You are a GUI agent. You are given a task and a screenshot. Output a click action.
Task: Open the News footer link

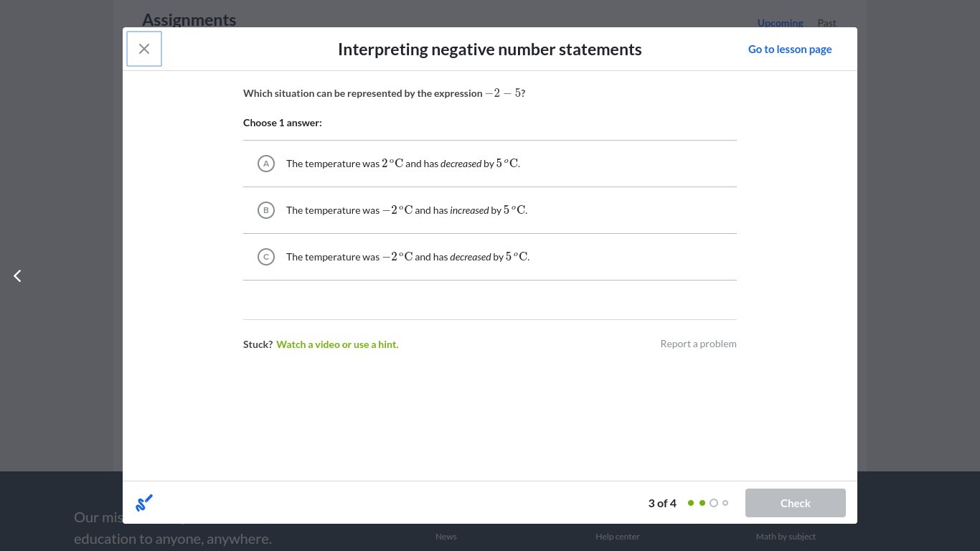446,537
